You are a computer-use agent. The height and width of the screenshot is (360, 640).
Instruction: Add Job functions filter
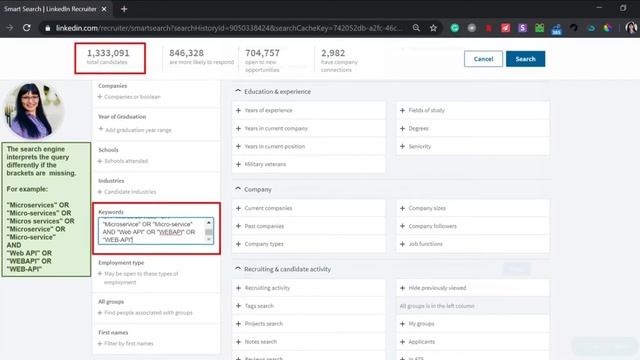point(473,244)
